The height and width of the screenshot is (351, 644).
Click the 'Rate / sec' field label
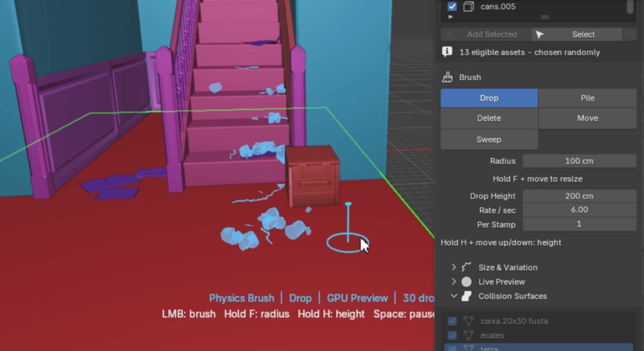click(497, 211)
